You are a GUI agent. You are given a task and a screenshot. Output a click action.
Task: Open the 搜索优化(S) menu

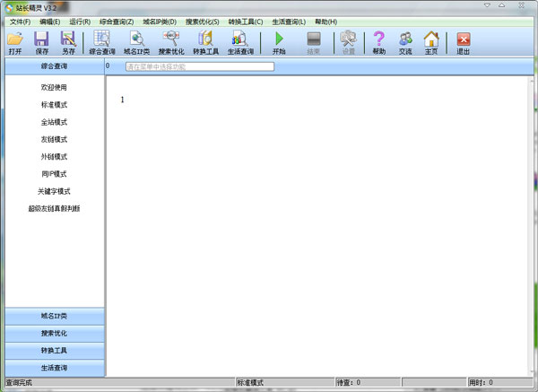pyautogui.click(x=202, y=21)
